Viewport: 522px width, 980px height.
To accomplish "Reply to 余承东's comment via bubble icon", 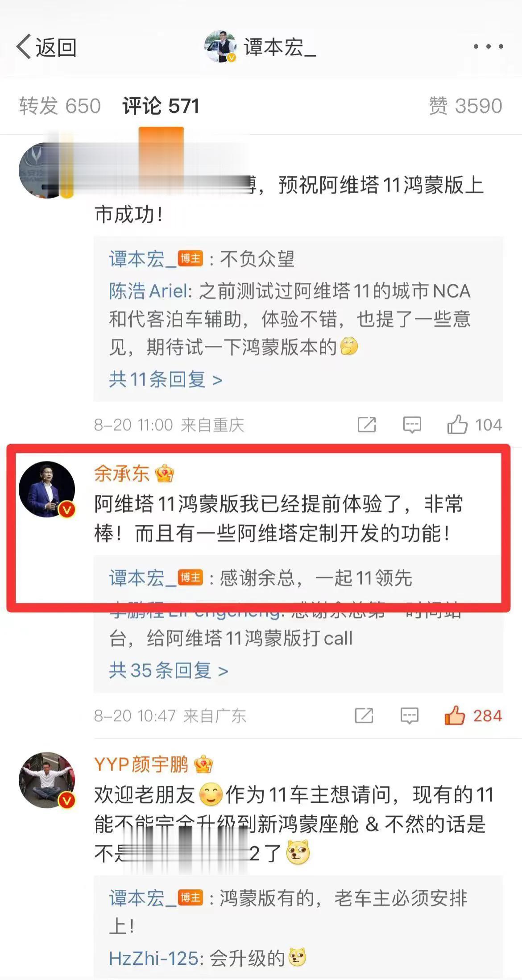I will click(409, 715).
